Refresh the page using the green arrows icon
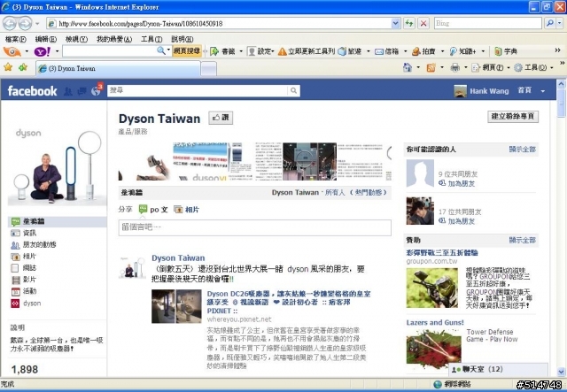 coord(409,24)
